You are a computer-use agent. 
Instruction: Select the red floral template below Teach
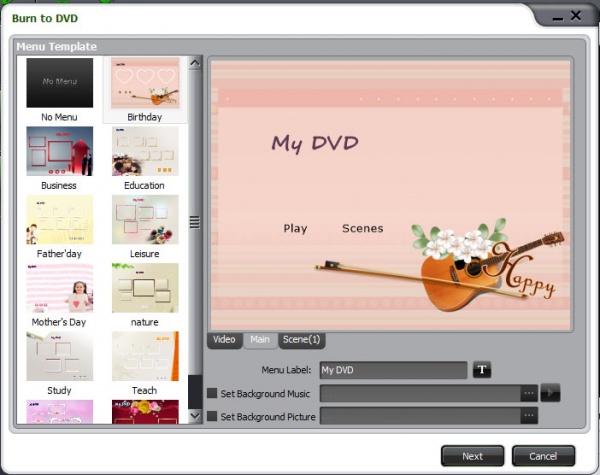click(x=145, y=411)
